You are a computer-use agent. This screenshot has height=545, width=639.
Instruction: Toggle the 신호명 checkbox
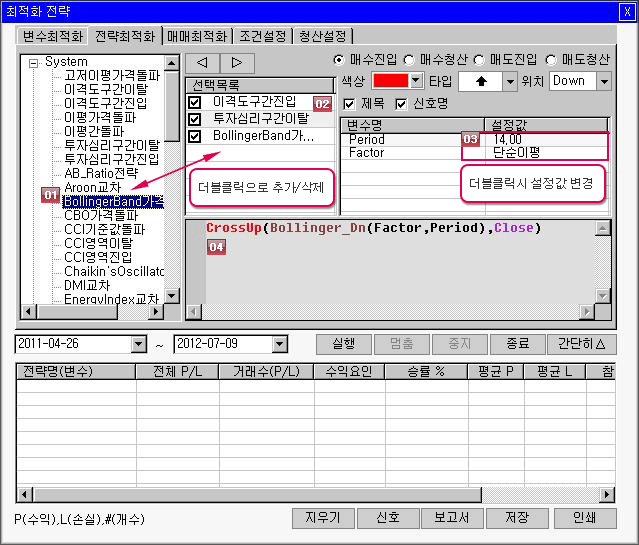[402, 104]
